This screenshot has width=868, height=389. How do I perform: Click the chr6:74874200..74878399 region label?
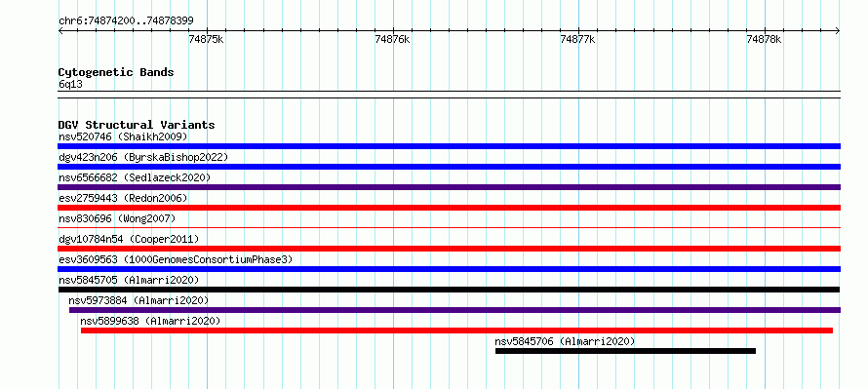click(x=126, y=20)
